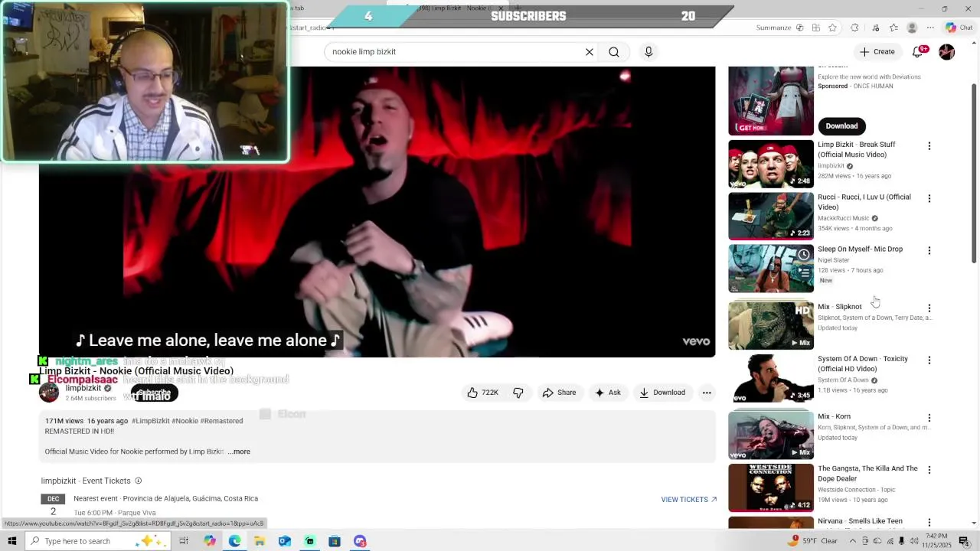Open Ask AI sparkle button

pos(608,393)
